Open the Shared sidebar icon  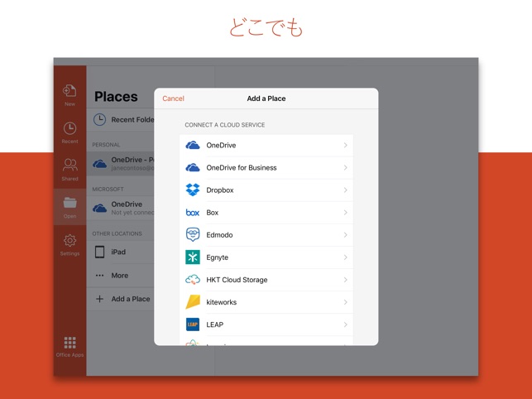pyautogui.click(x=69, y=165)
